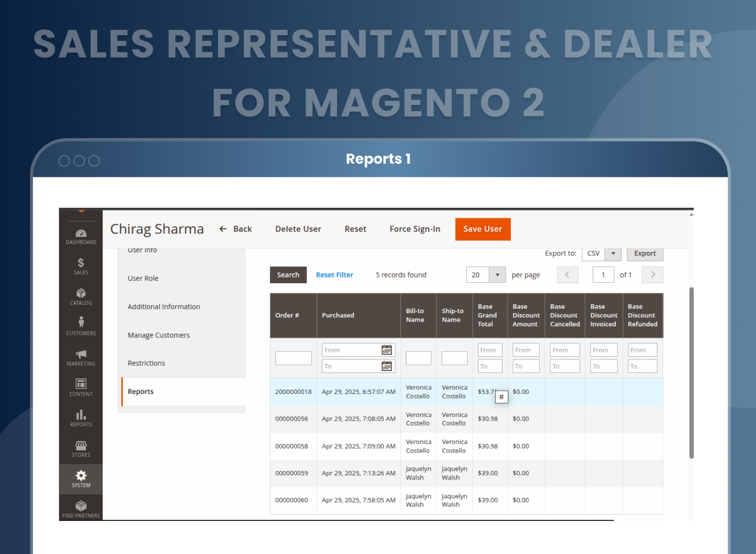
Task: Open the Dashboard icon in sidebar
Action: coord(81,233)
